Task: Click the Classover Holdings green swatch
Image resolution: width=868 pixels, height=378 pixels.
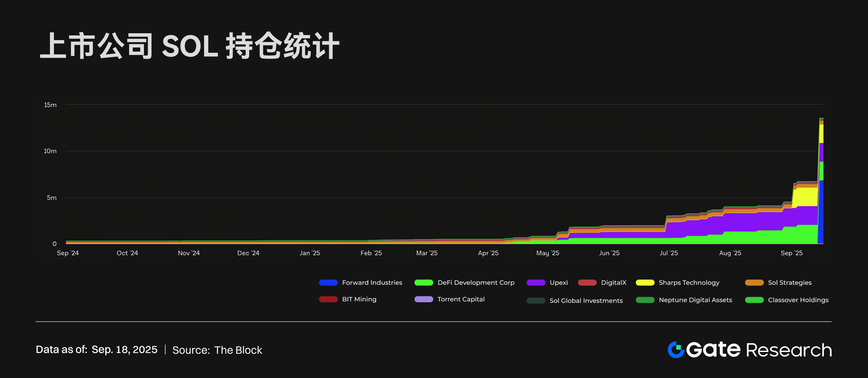Action: 754,300
